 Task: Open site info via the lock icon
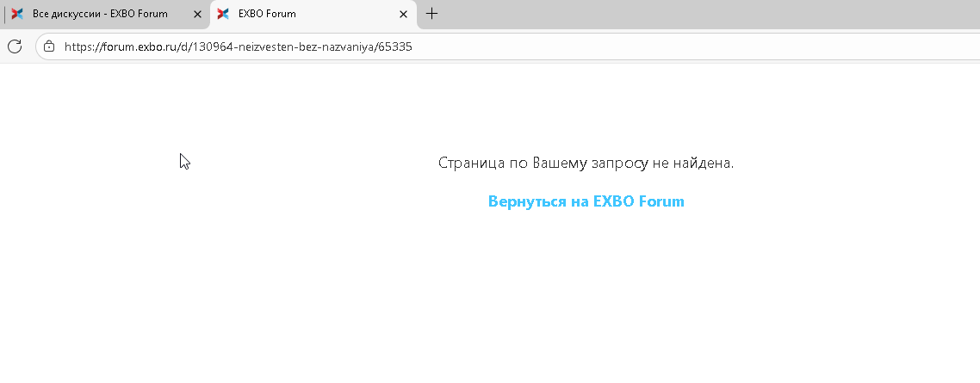click(49, 46)
